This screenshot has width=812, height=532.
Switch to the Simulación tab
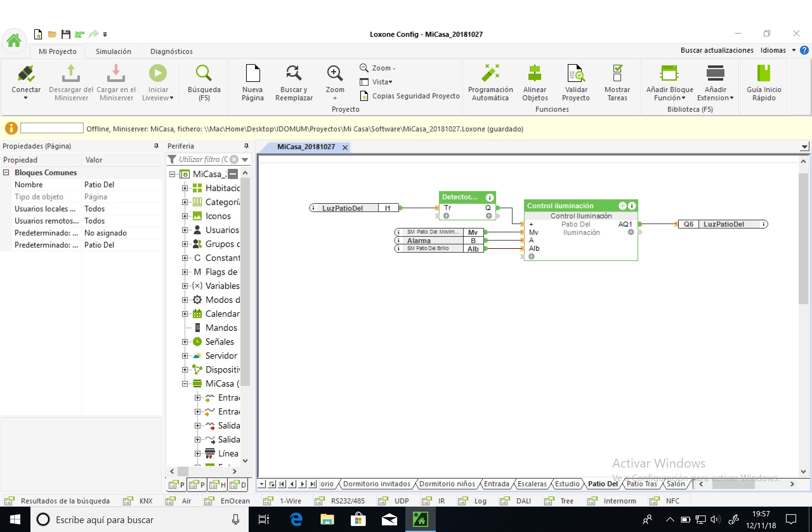tap(113, 51)
